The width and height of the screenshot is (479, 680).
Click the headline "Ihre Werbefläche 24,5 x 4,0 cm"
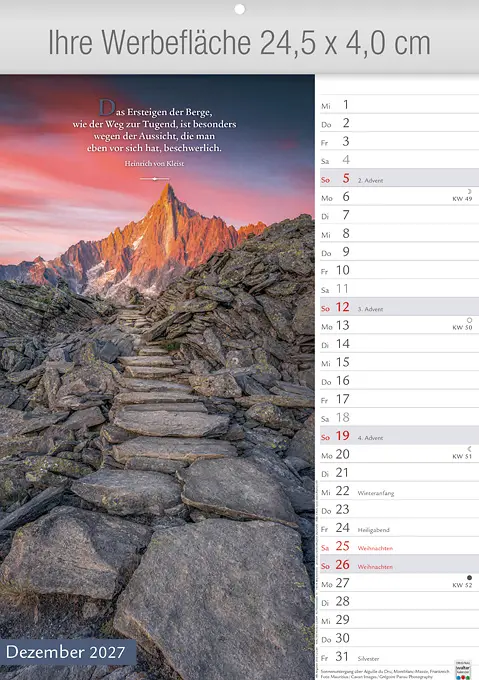(x=239, y=43)
